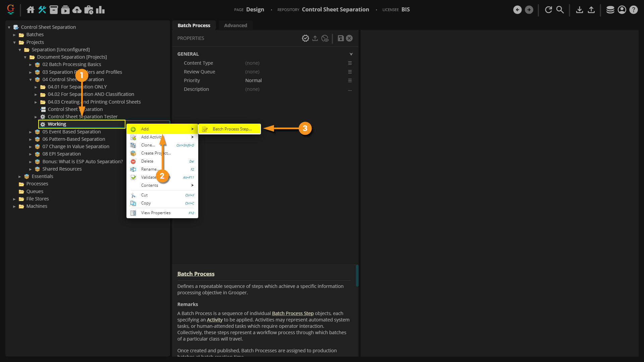
Task: Click the Design tools icon
Action: [x=42, y=10]
